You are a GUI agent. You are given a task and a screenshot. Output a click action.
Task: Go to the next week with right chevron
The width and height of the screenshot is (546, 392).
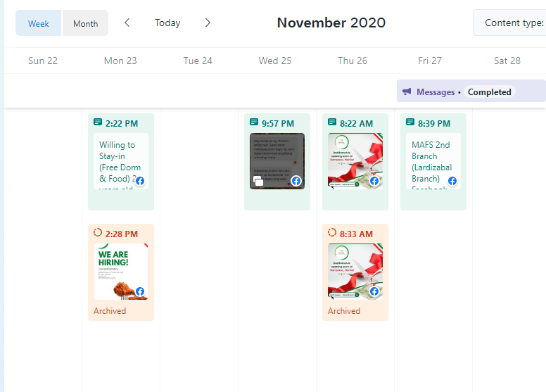click(x=208, y=23)
